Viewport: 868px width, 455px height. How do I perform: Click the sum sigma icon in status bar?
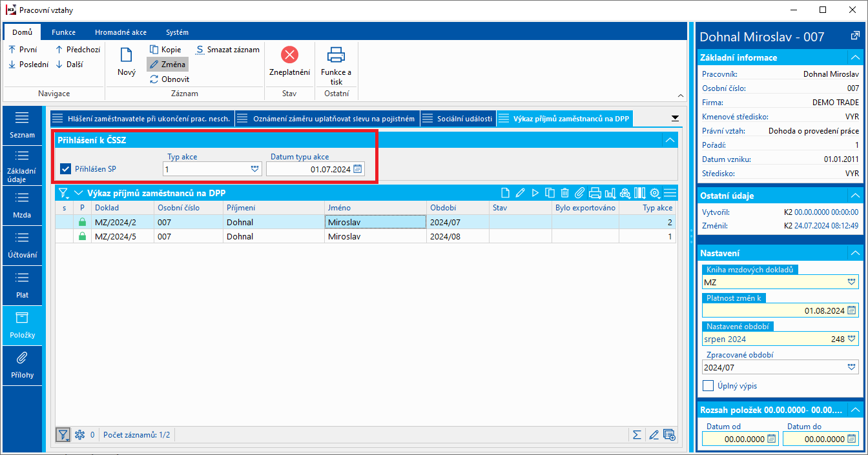[x=637, y=435]
